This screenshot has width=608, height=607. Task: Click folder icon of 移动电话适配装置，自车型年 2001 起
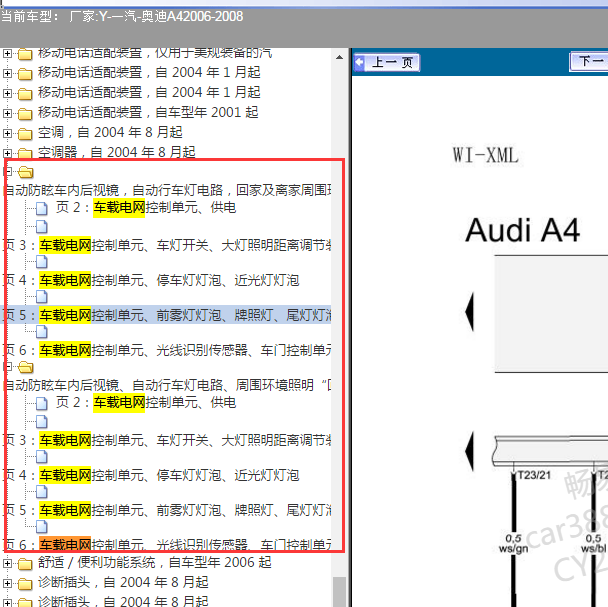click(25, 113)
